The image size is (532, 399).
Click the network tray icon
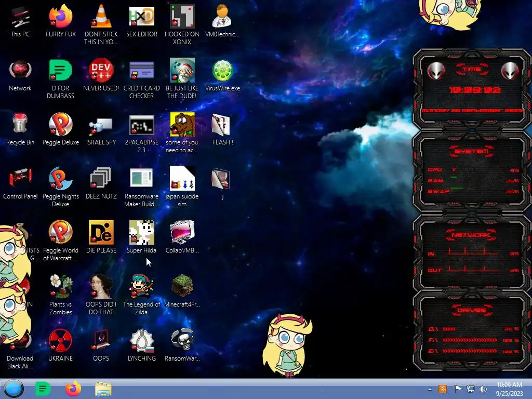click(471, 389)
